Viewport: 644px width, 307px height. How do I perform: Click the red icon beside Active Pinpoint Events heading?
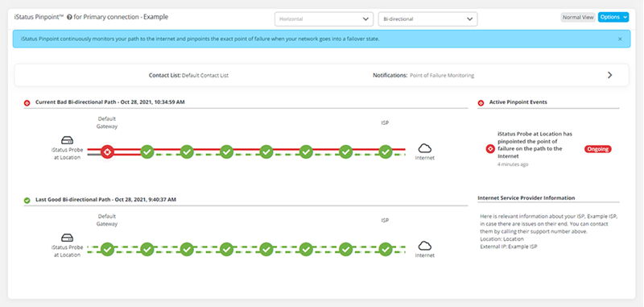tap(481, 103)
